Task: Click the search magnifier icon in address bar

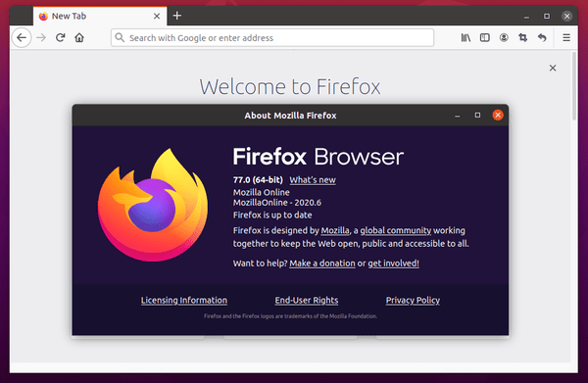Action: [x=120, y=37]
